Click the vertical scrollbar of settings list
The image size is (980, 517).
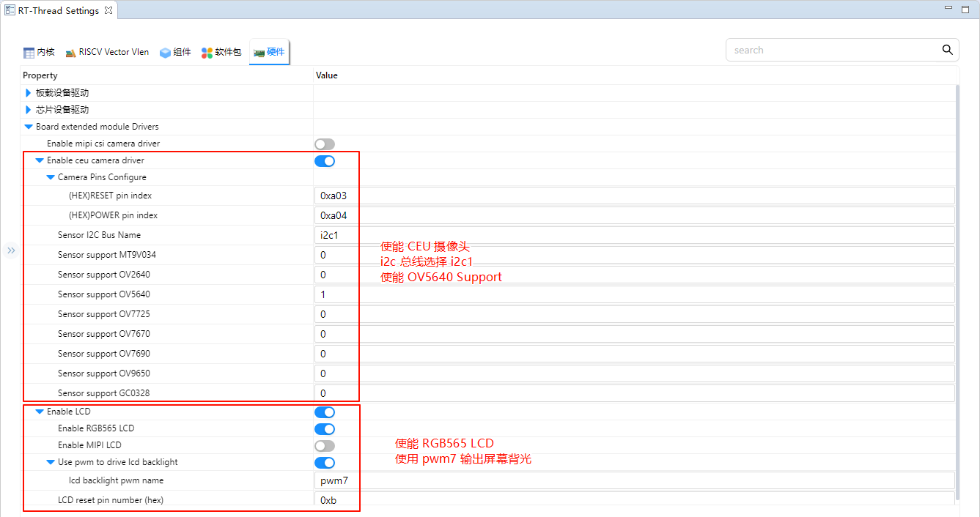pos(957,293)
